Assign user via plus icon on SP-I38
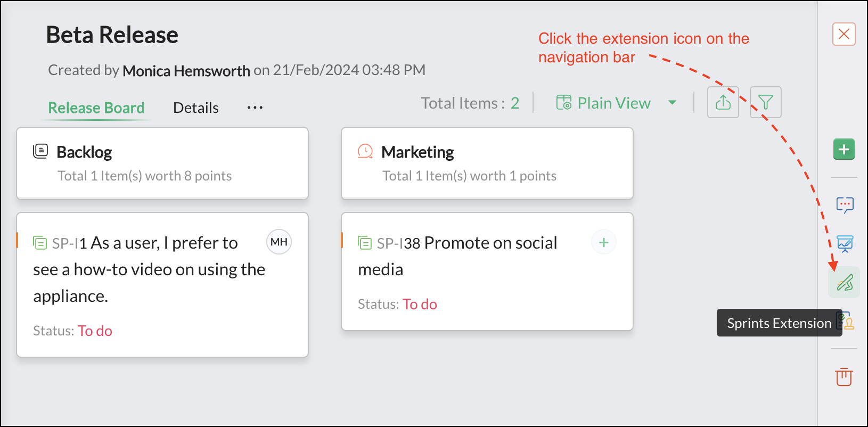 [603, 243]
